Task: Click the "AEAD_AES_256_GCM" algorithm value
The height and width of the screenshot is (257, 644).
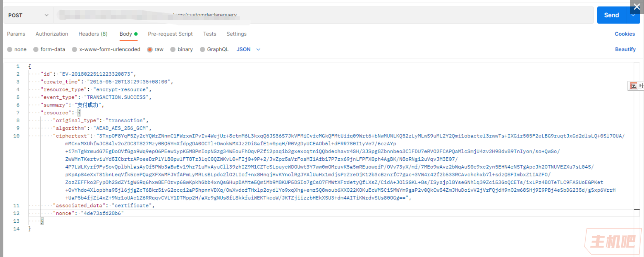Action: tap(121, 128)
